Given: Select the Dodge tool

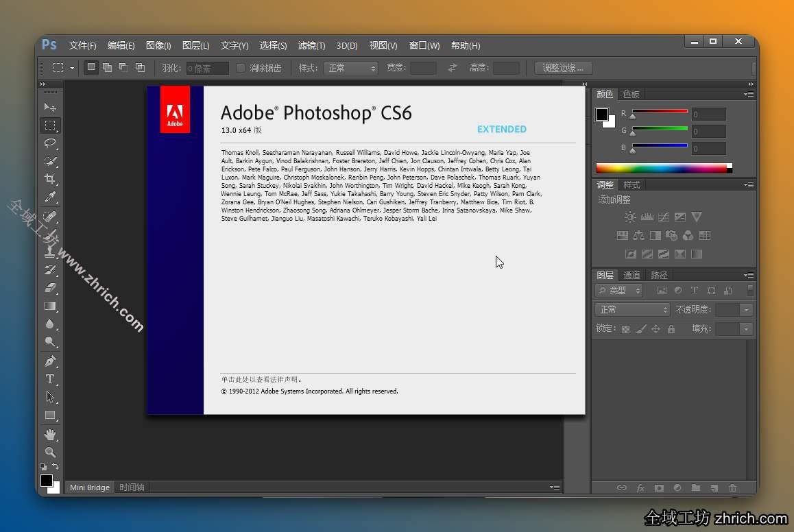Looking at the screenshot, I should click(50, 341).
